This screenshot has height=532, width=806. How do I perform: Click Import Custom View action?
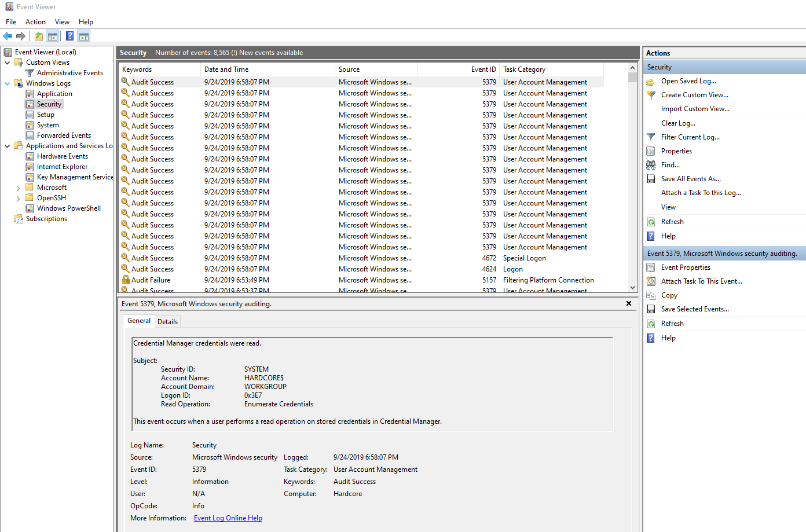click(695, 109)
